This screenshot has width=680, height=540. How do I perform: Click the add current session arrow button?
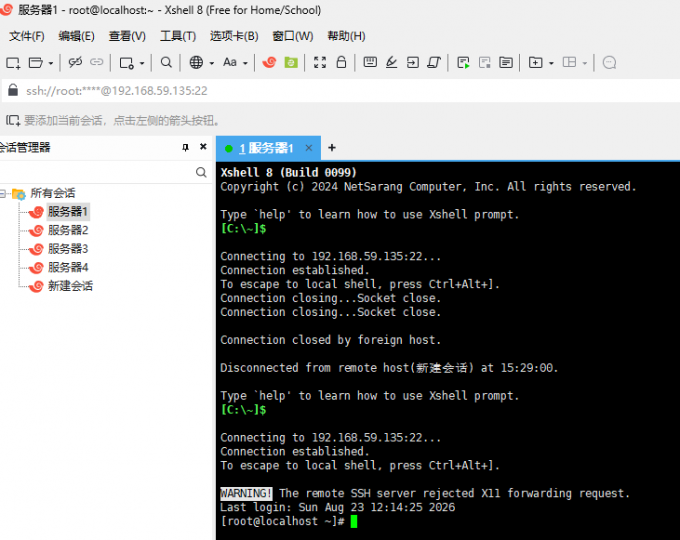click(x=13, y=120)
